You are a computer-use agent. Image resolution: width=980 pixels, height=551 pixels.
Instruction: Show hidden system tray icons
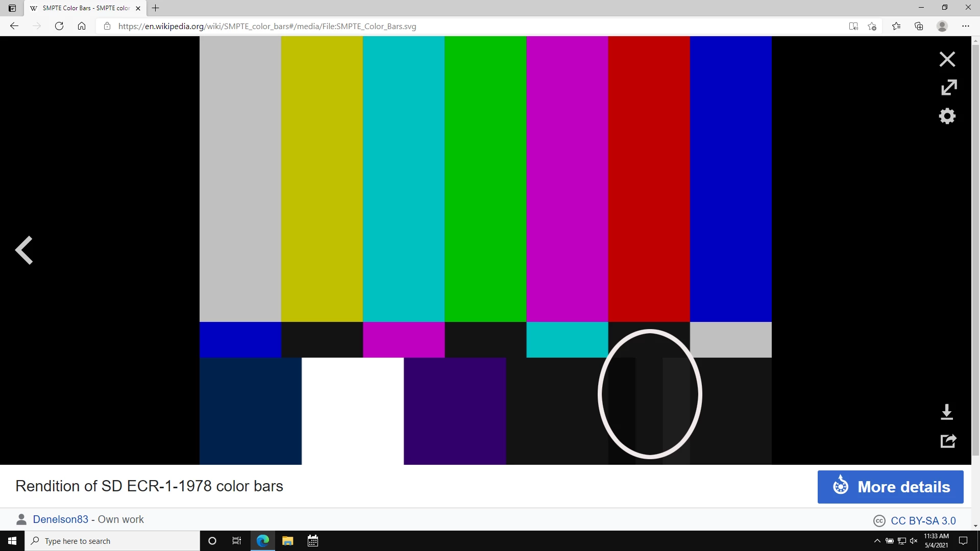(877, 541)
